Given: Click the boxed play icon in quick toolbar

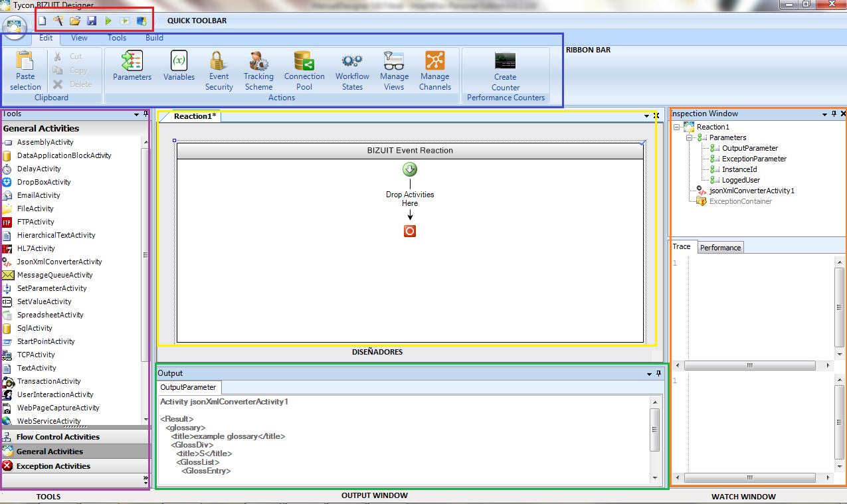Looking at the screenshot, I should click(124, 21).
